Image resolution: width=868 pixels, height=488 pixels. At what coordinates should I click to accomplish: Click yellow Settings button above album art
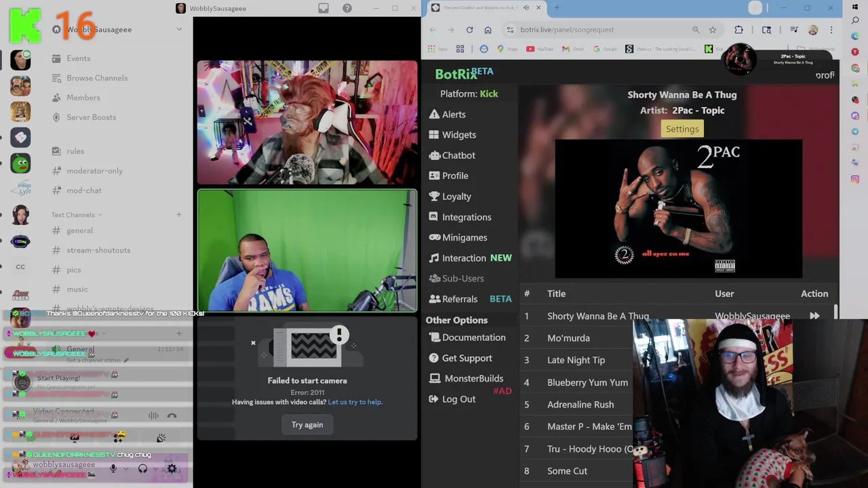click(682, 129)
